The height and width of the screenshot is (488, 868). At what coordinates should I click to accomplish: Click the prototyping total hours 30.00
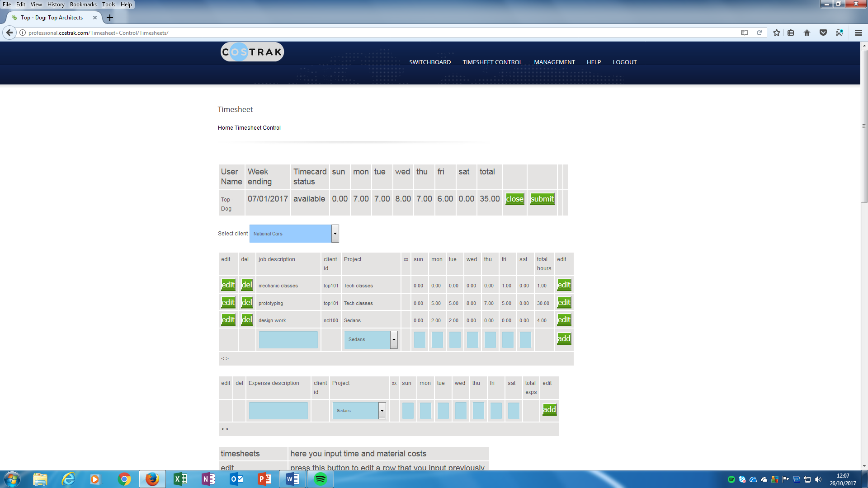coord(543,304)
